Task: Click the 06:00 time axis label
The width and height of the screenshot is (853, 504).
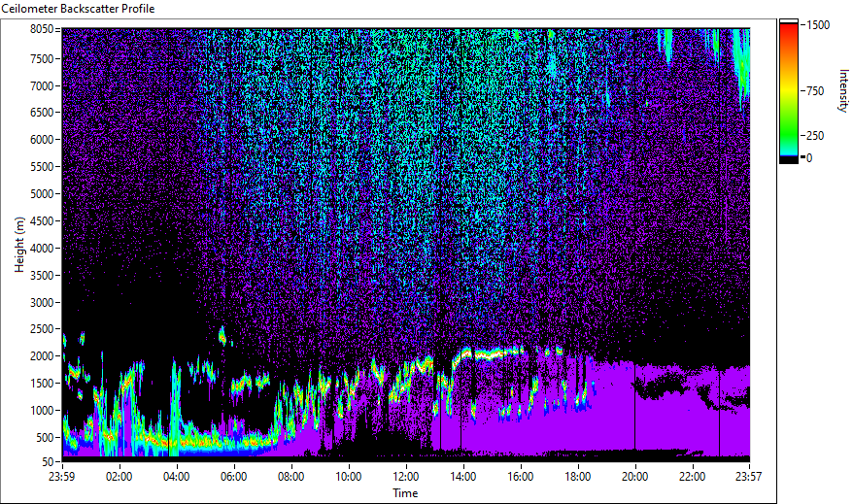Action: point(233,477)
